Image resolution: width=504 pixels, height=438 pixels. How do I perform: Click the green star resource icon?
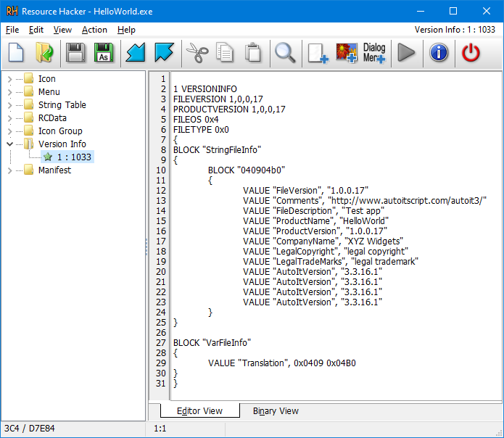tap(48, 157)
